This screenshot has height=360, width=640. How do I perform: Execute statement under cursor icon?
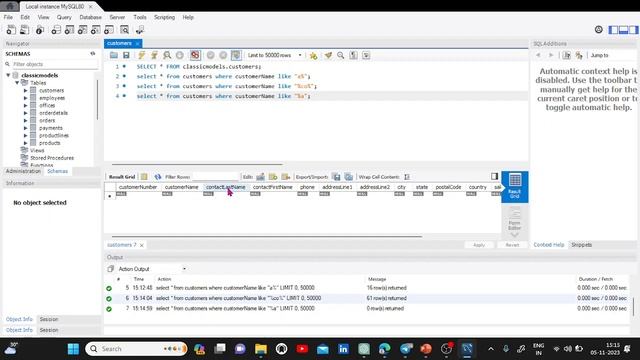click(154, 55)
